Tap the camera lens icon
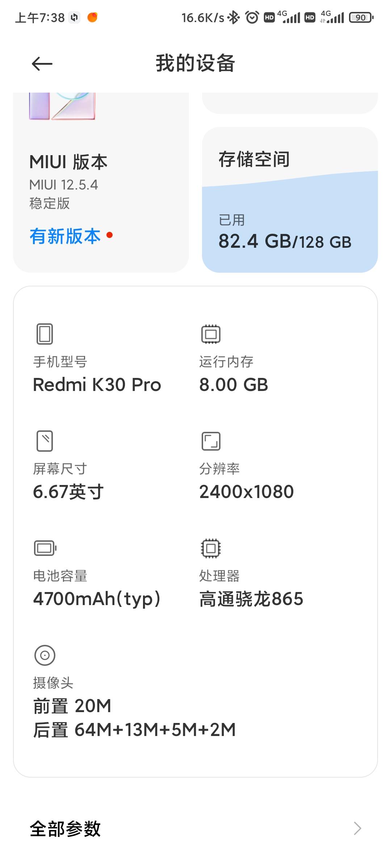391x868 pixels. point(45,655)
